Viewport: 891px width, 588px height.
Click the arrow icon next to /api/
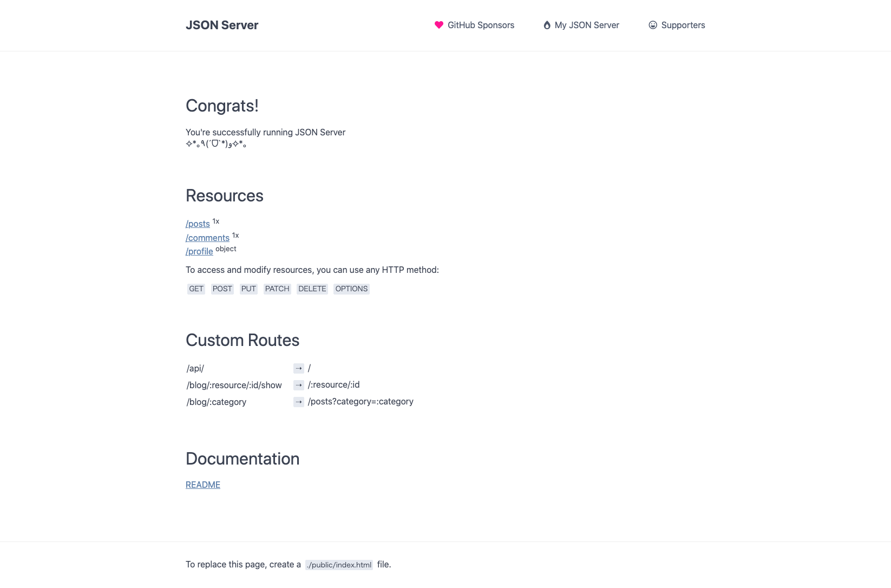299,368
